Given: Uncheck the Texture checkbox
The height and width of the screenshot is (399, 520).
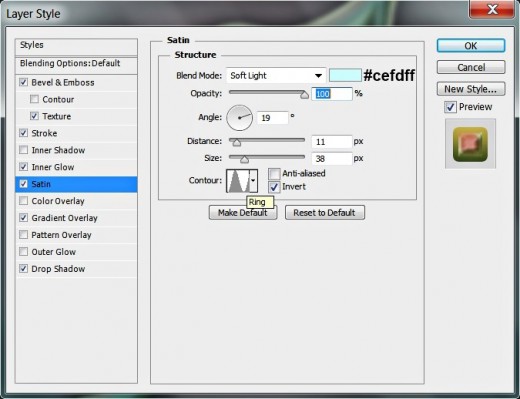Looking at the screenshot, I should pyautogui.click(x=34, y=116).
